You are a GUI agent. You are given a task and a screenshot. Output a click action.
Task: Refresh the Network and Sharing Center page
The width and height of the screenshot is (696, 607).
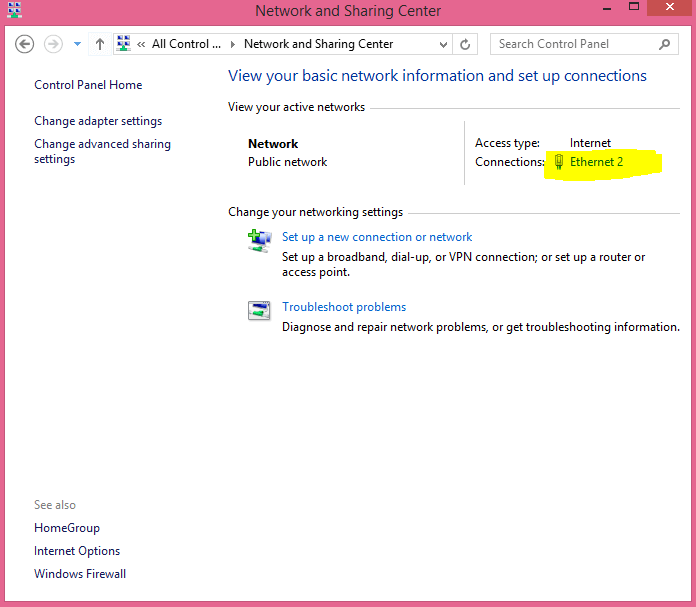click(465, 44)
